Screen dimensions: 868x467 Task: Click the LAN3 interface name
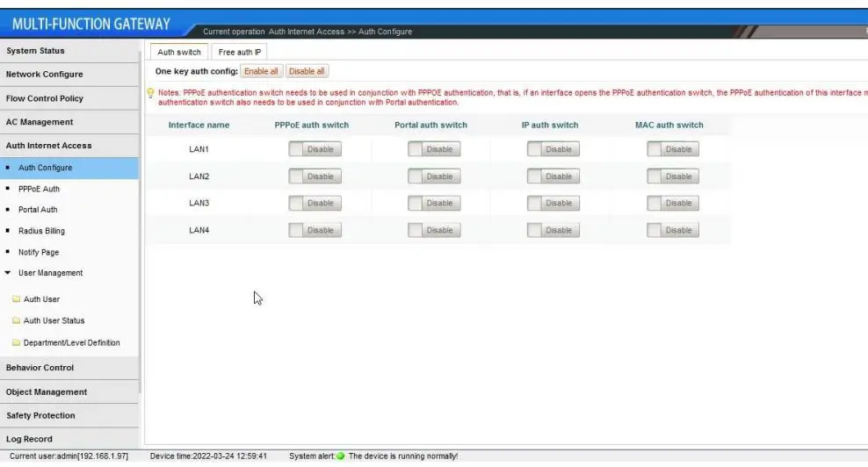point(199,203)
